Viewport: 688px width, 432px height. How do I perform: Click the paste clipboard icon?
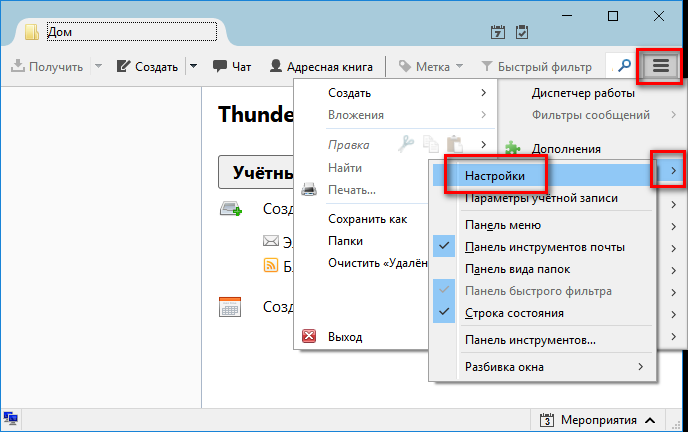pos(455,144)
